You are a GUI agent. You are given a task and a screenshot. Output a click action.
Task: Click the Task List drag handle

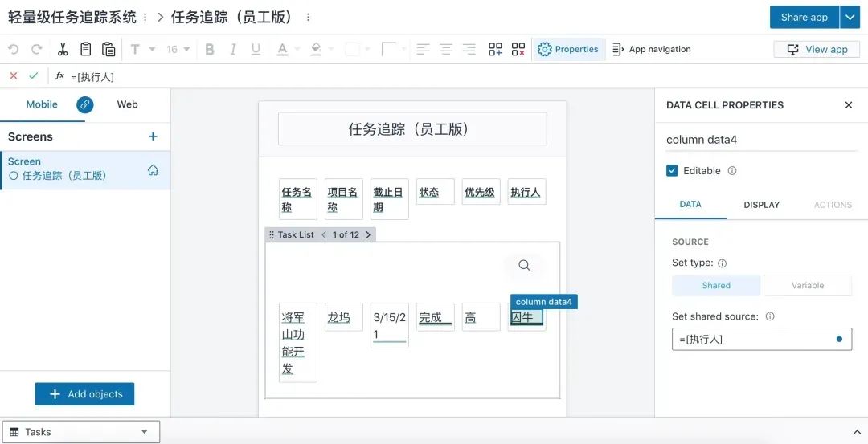coord(272,235)
